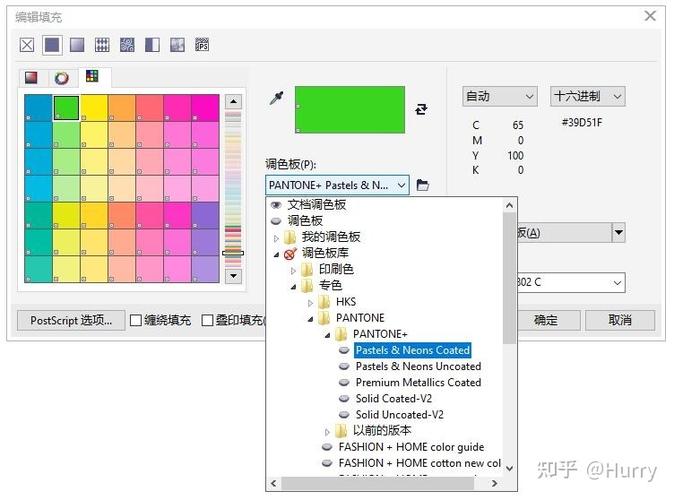Switch to the color palettes tab
The image size is (674, 500).
point(92,77)
